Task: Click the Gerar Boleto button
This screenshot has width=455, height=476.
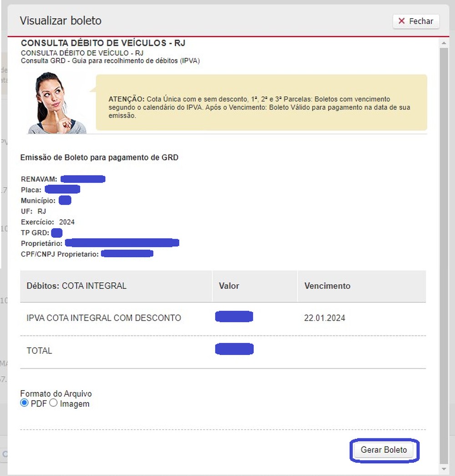Action: coord(384,450)
